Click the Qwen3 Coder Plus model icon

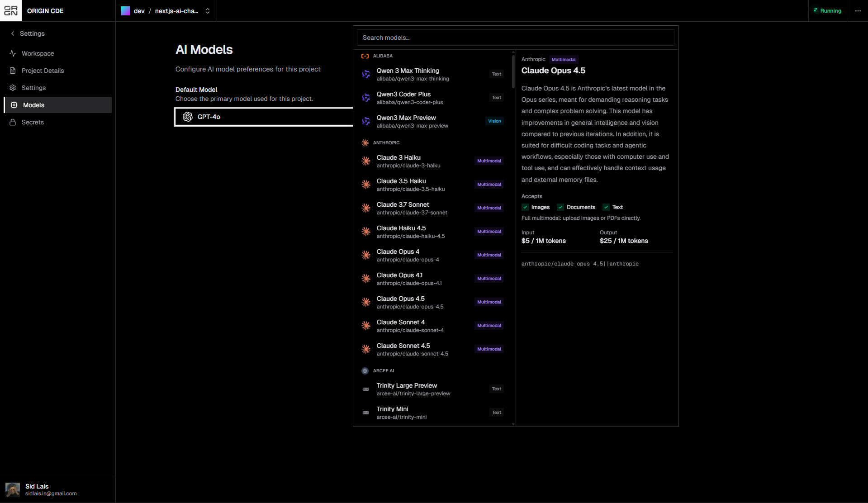point(366,98)
